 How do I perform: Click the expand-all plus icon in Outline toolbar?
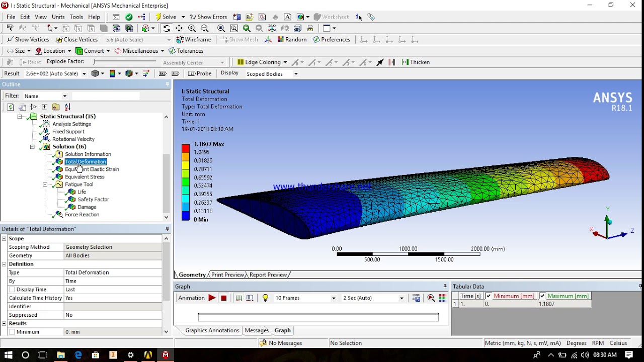44,107
